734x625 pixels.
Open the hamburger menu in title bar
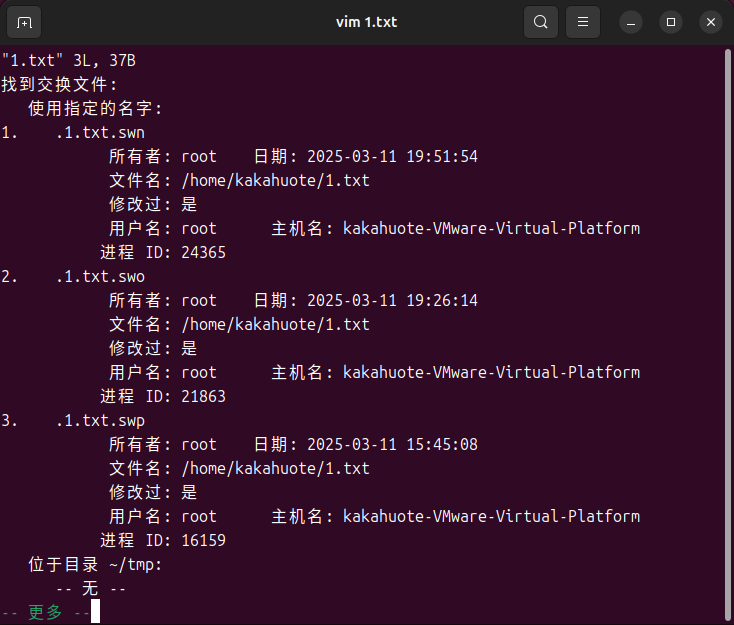coord(584,21)
